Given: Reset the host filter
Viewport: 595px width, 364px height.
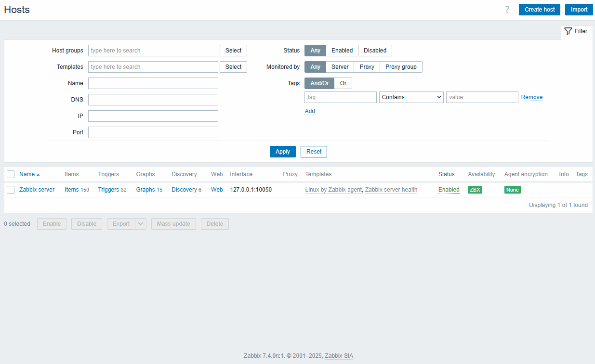Looking at the screenshot, I should (x=314, y=152).
